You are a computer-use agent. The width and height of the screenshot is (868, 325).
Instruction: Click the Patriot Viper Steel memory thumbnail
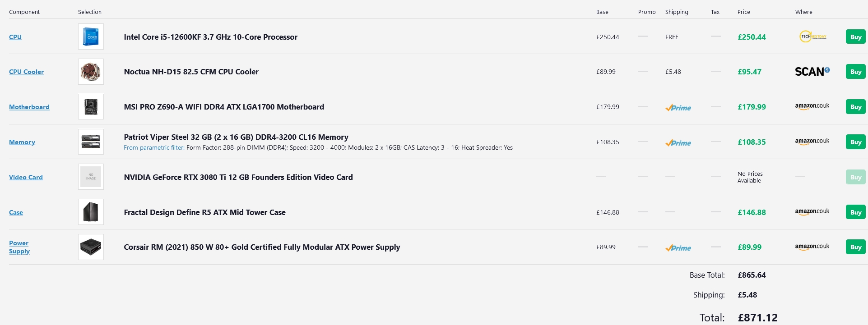pyautogui.click(x=91, y=142)
